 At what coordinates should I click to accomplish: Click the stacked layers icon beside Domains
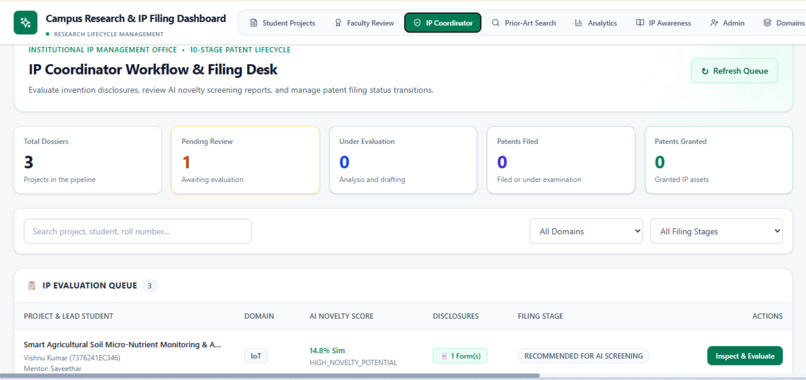tap(767, 23)
